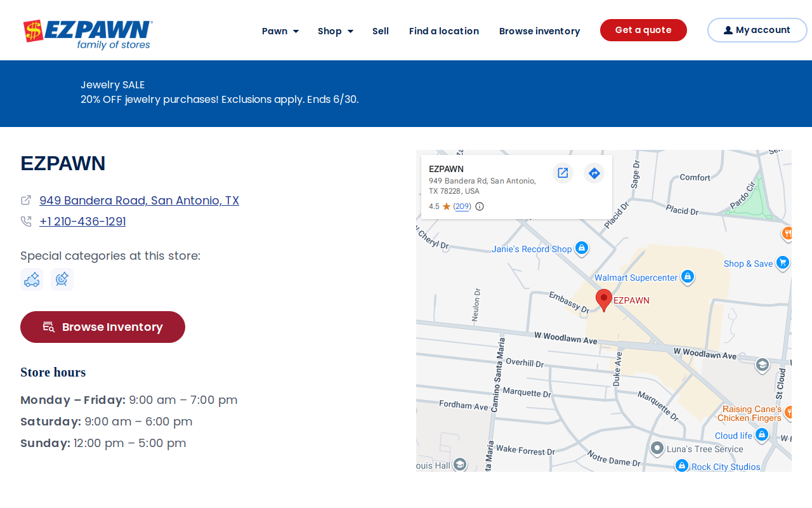
Task: Expand the Pawn dropdown menu
Action: [x=280, y=31]
